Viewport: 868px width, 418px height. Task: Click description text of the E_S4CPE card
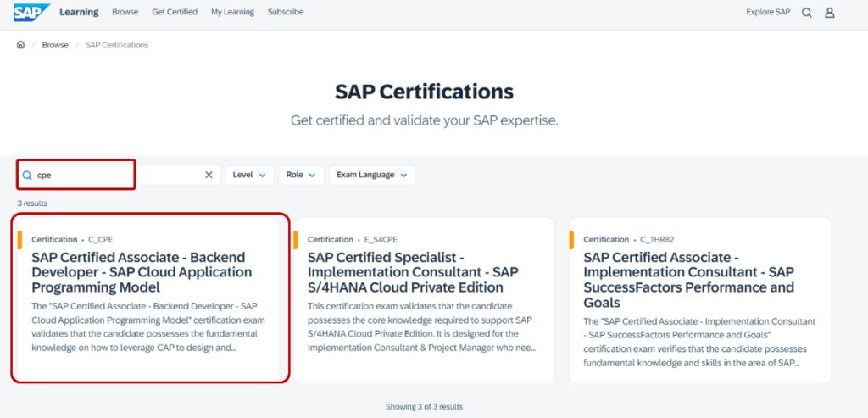[422, 327]
